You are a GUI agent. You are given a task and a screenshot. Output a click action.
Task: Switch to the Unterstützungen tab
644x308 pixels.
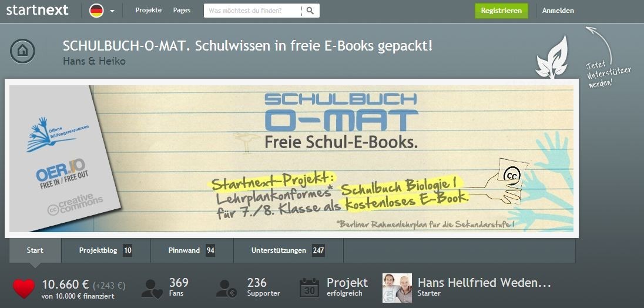(x=289, y=250)
